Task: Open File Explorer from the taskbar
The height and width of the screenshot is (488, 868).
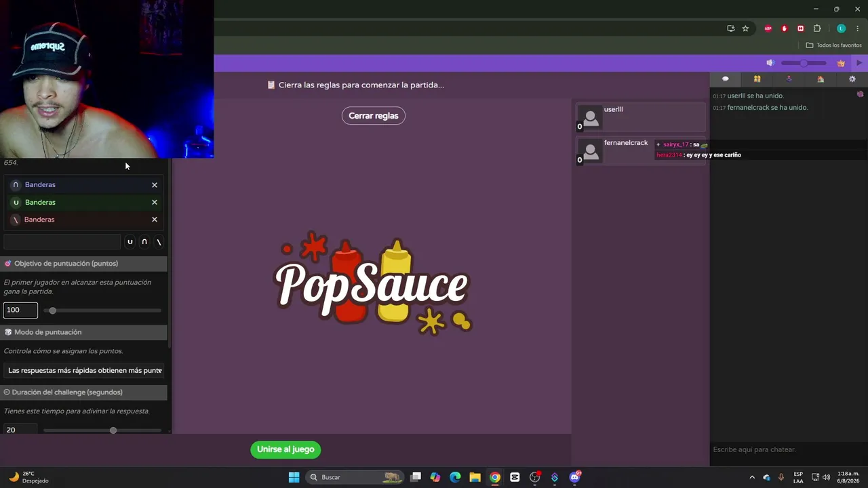Action: [475, 477]
